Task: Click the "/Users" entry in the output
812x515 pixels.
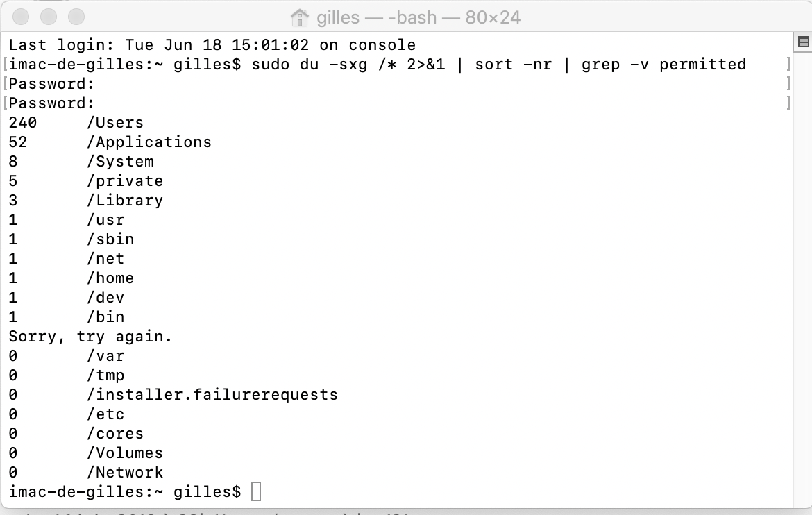Action: pyautogui.click(x=115, y=123)
